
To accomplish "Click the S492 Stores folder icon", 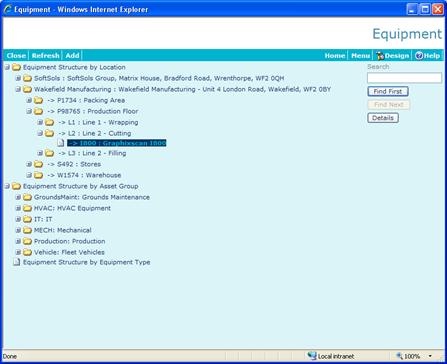I will [x=38, y=164].
